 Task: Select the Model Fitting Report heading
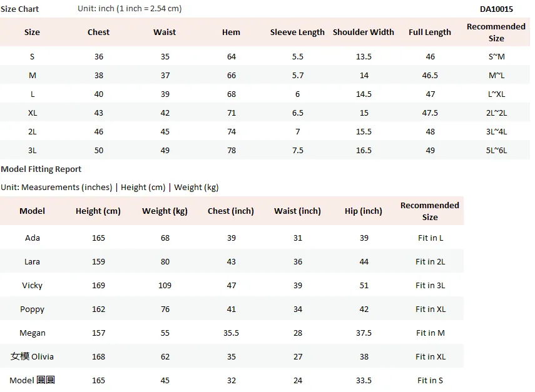point(41,169)
